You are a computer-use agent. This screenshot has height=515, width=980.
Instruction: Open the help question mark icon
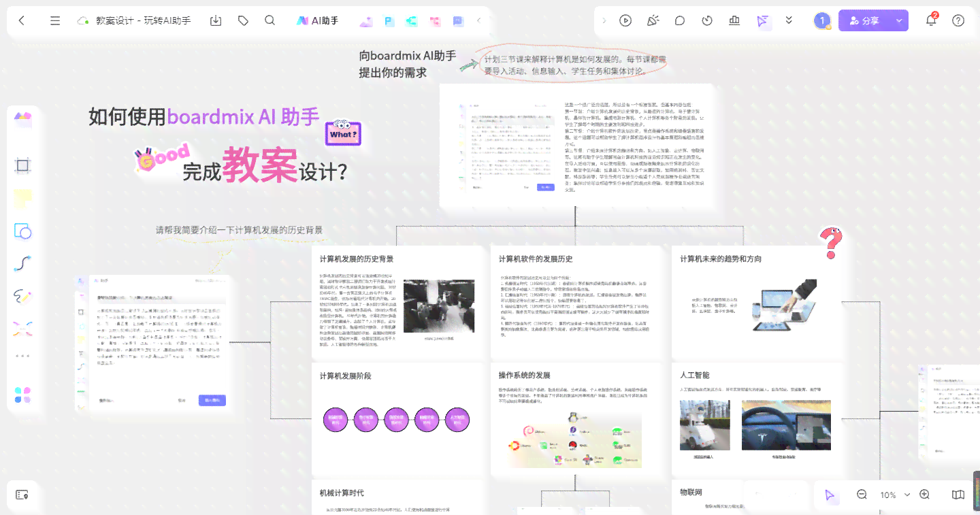[958, 20]
